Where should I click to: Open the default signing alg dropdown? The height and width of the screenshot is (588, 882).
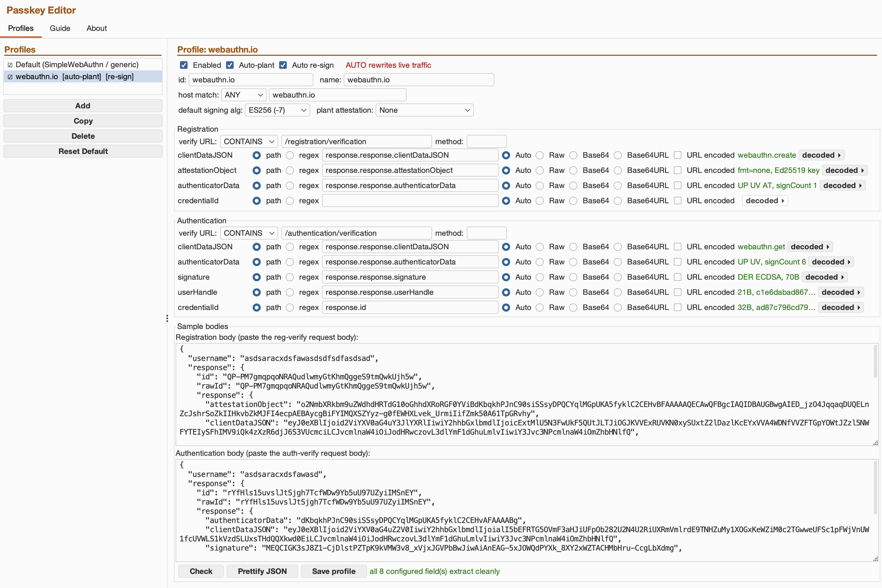coord(277,110)
